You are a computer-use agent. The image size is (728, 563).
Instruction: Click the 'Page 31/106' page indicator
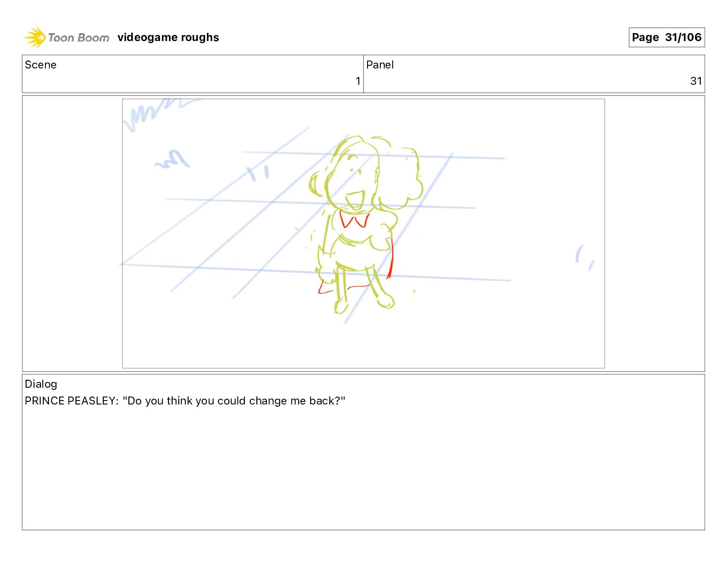(x=666, y=37)
